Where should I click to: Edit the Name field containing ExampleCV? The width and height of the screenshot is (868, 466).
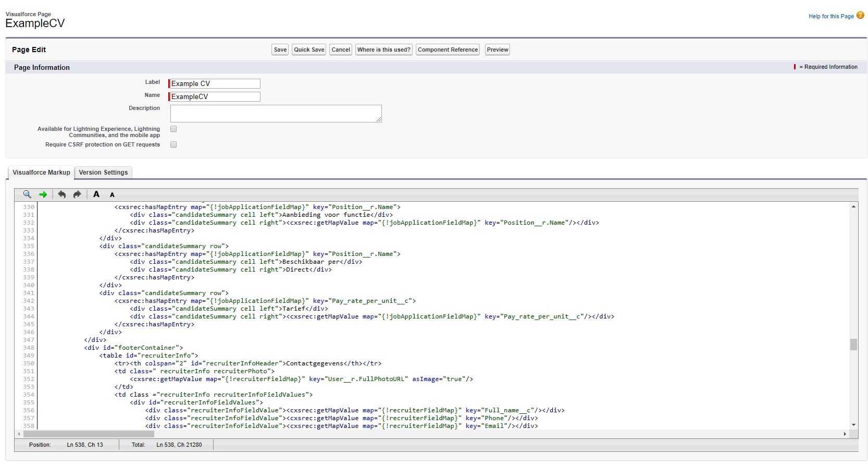[x=215, y=96]
